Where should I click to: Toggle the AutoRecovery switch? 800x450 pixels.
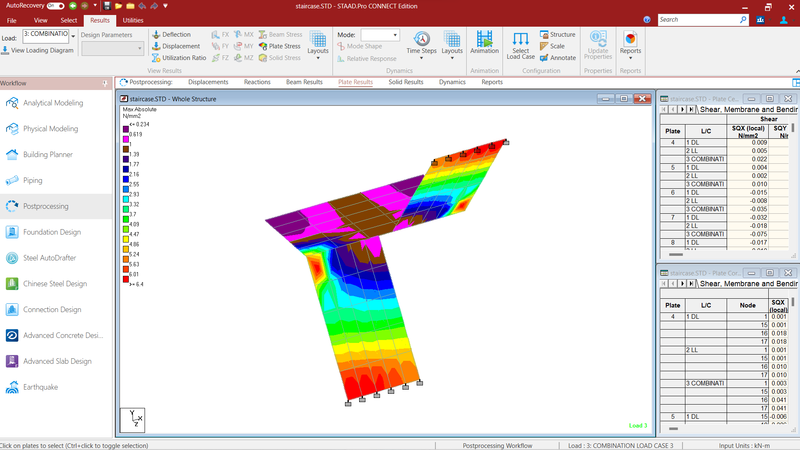pyautogui.click(x=55, y=6)
